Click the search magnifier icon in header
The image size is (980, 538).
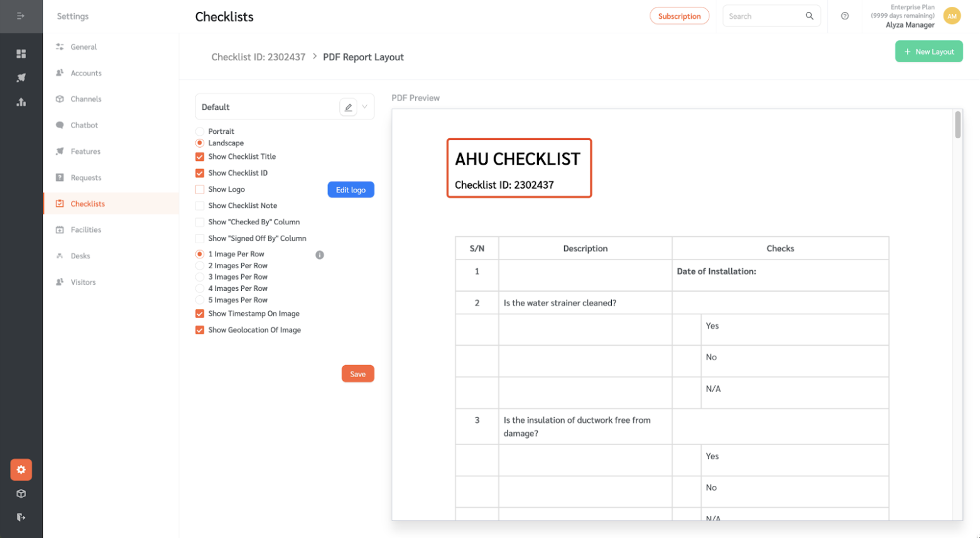click(810, 16)
